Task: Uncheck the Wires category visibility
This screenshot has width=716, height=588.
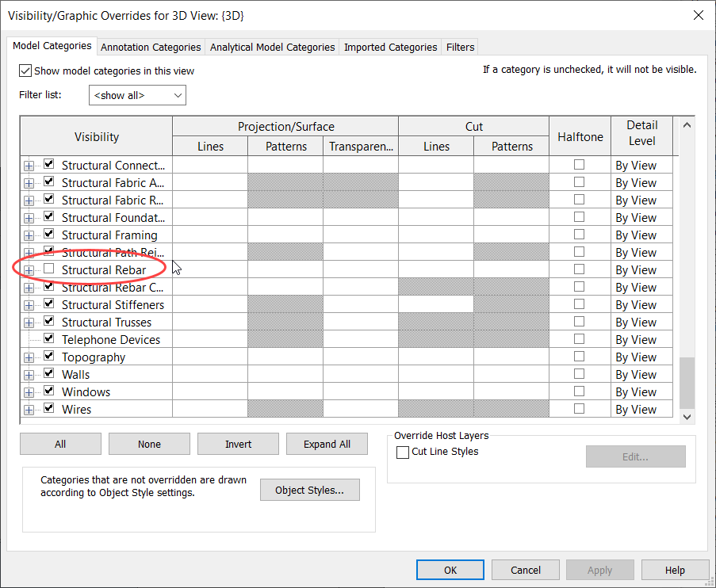Action: [x=49, y=409]
